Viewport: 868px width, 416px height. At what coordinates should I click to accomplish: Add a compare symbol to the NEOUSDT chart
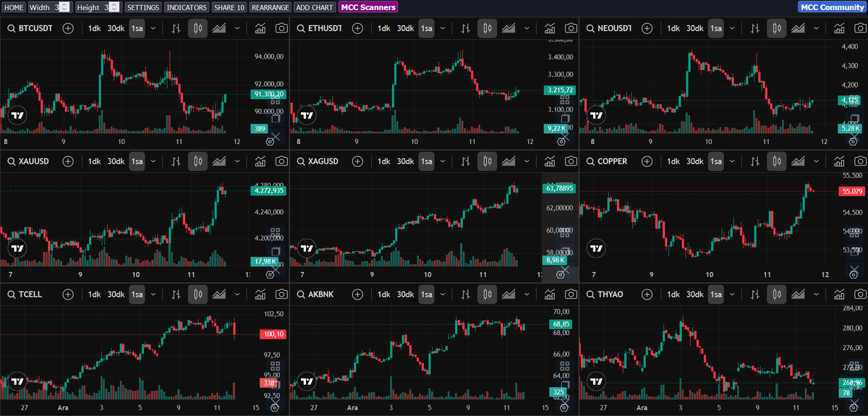(x=647, y=28)
